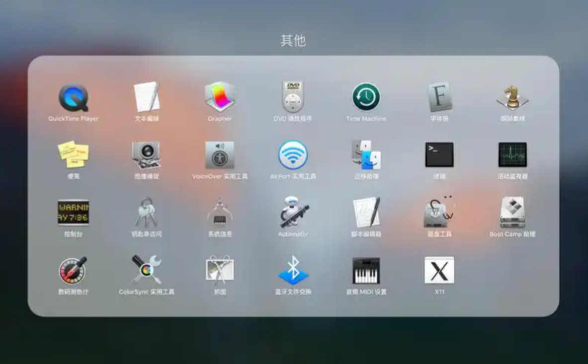Open 数码测色计 (Digital Color Meter)
Image resolution: width=588 pixels, height=364 pixels.
click(73, 270)
